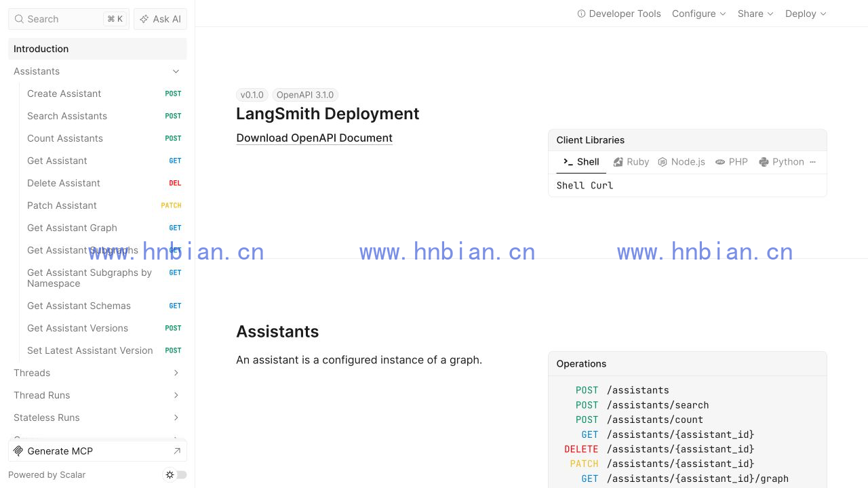Screen dimensions: 868x488
Task: Click DELETE /assistants/{assistant_id} operation
Action: click(x=687, y=449)
